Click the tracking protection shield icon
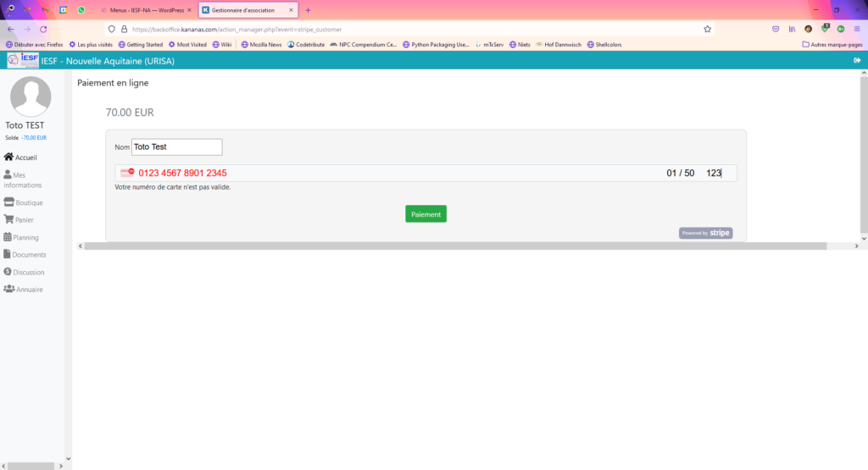868x470 pixels. [x=112, y=30]
